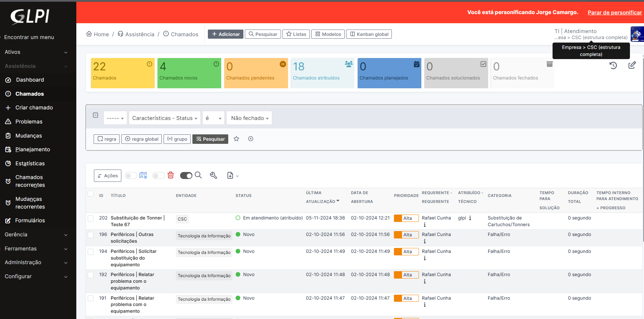Select the map view icon

(143, 175)
